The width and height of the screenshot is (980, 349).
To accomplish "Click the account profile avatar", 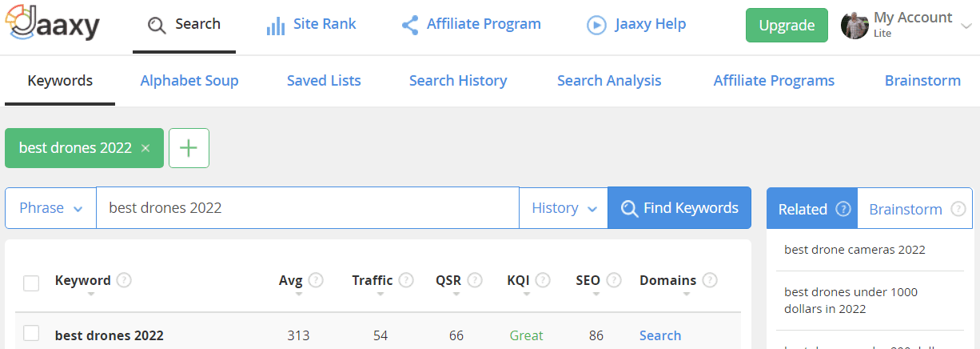I will click(x=855, y=25).
